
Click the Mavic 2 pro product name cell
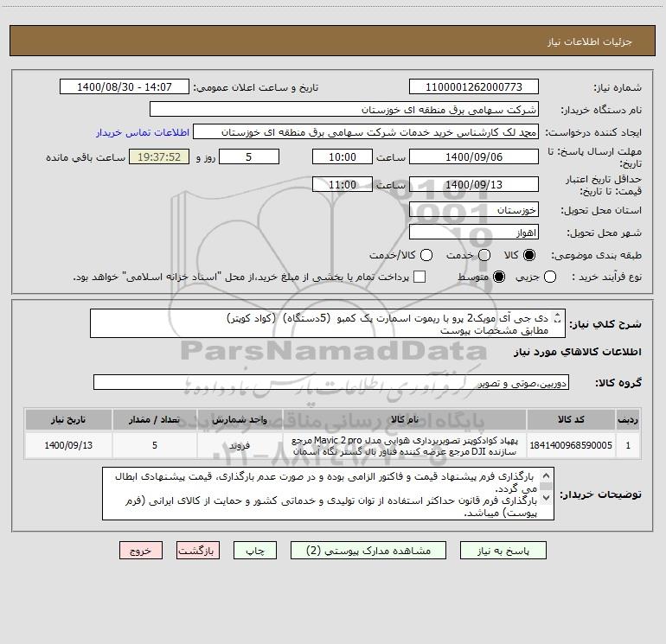tap(405, 445)
